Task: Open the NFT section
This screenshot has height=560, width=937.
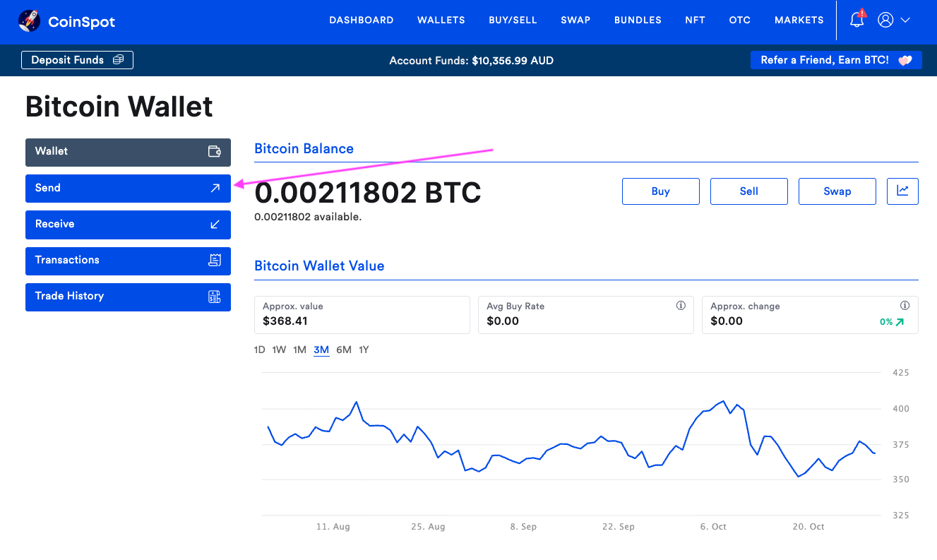Action: [695, 20]
